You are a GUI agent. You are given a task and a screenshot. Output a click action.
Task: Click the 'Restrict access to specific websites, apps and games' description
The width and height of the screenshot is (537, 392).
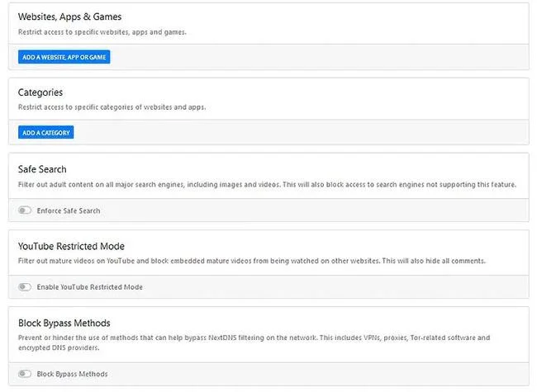click(102, 32)
